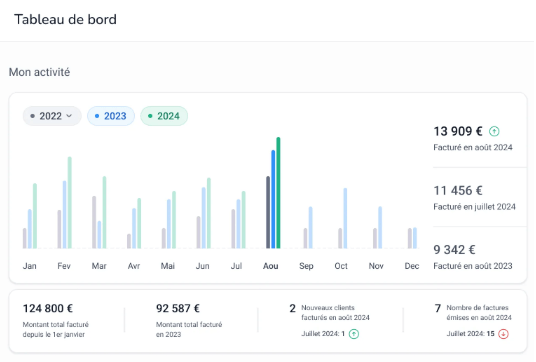Click 'Nombre de factures émises en août 2024'
Viewport: 536px width, 362px height.
[x=479, y=312]
